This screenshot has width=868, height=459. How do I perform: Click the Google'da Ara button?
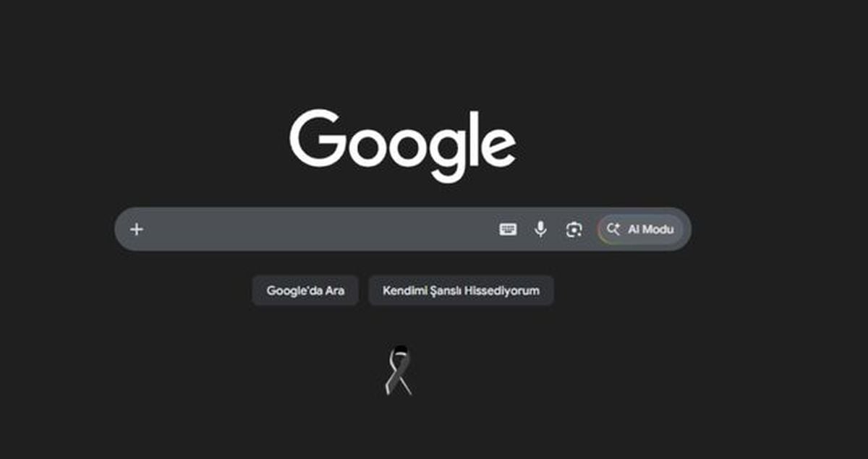[x=305, y=291]
